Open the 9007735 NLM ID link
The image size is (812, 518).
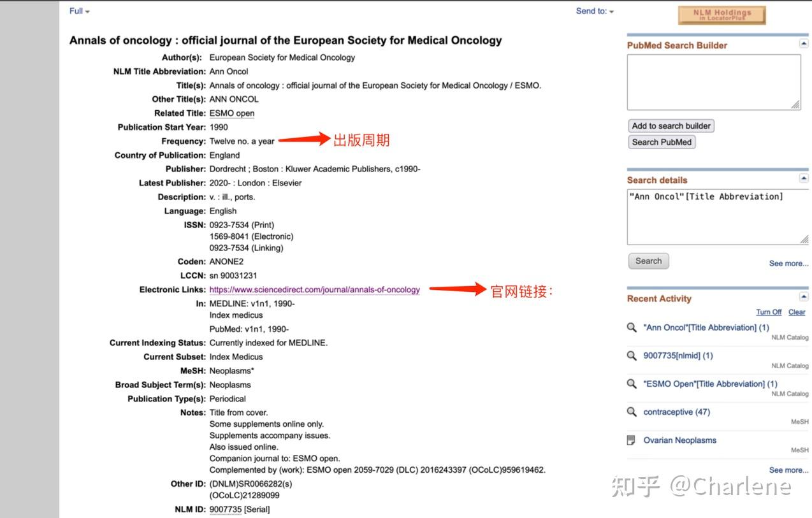coord(224,509)
